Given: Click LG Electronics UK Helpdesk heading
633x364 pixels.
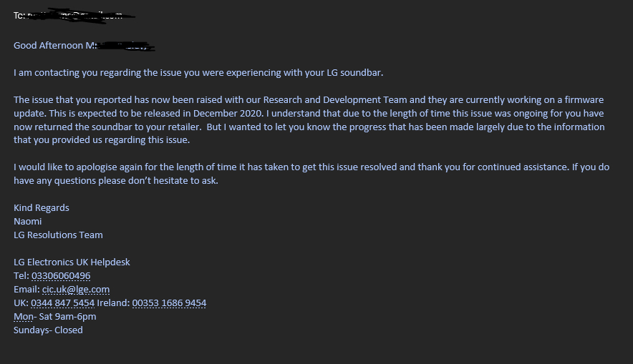Looking at the screenshot, I should 72,262.
